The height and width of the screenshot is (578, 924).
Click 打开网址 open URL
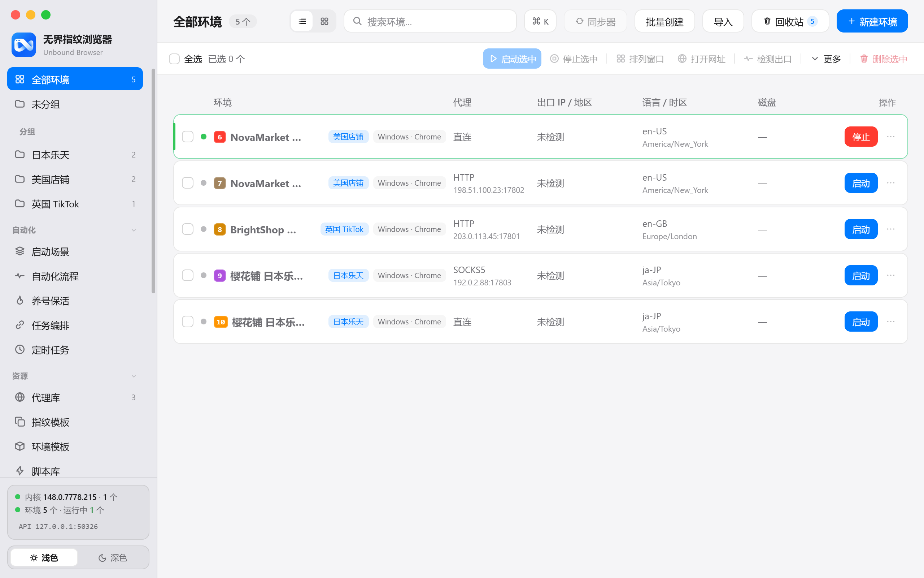pos(701,59)
